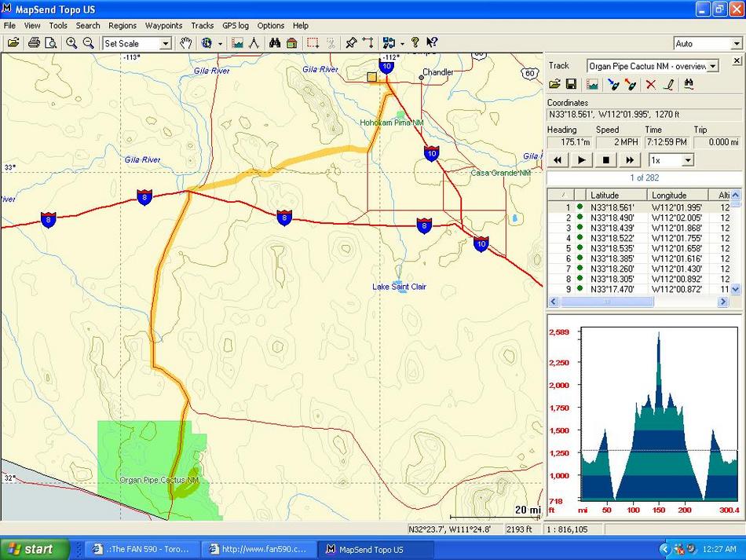This screenshot has width=746, height=560.
Task: Open the GPS log menu
Action: click(236, 26)
